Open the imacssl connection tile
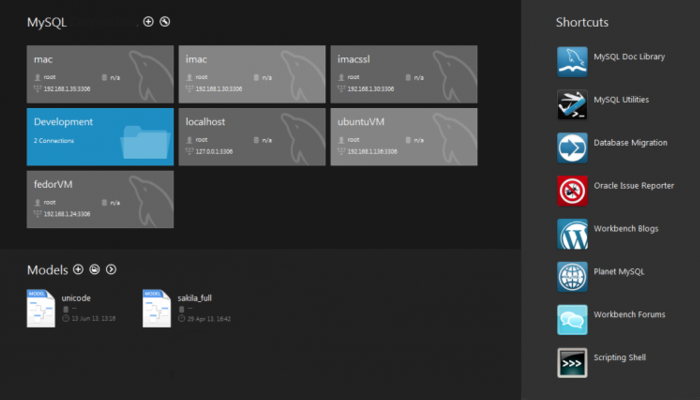Image resolution: width=700 pixels, height=400 pixels. pyautogui.click(x=404, y=74)
